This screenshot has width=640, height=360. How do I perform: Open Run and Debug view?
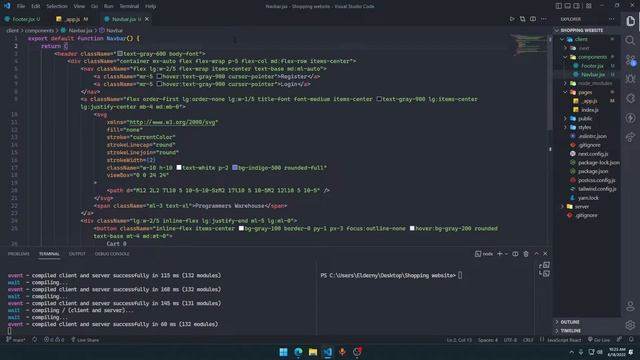(631, 79)
